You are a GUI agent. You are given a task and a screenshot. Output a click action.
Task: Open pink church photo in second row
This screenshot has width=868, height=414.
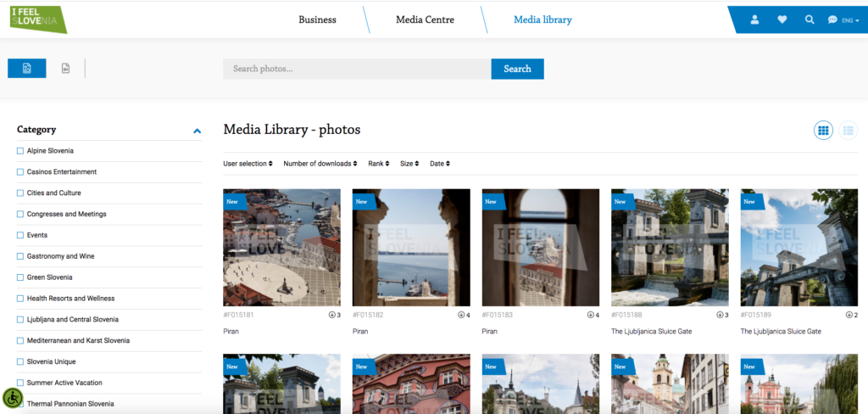[799, 384]
